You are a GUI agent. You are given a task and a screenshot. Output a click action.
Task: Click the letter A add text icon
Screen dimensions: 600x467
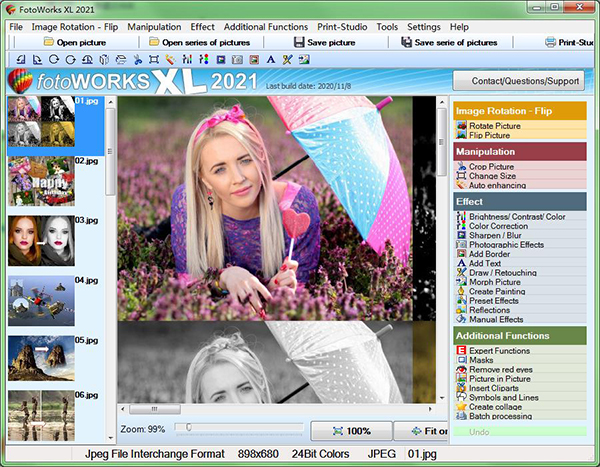(271, 59)
